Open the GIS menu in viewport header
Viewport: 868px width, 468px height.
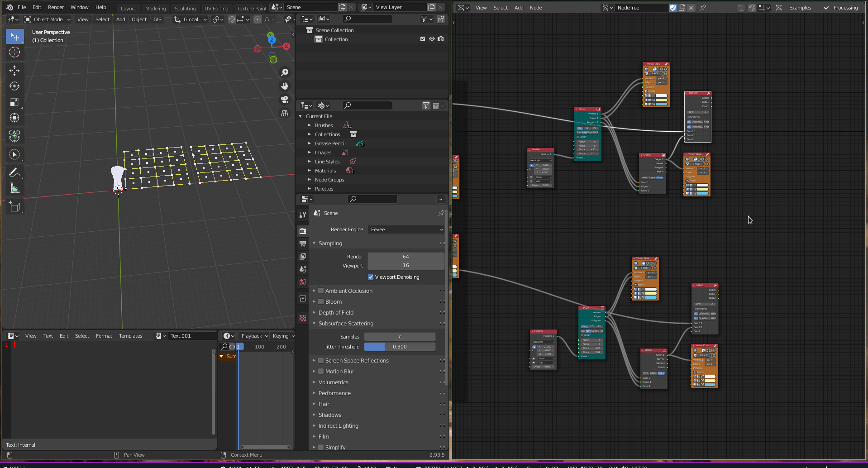157,19
